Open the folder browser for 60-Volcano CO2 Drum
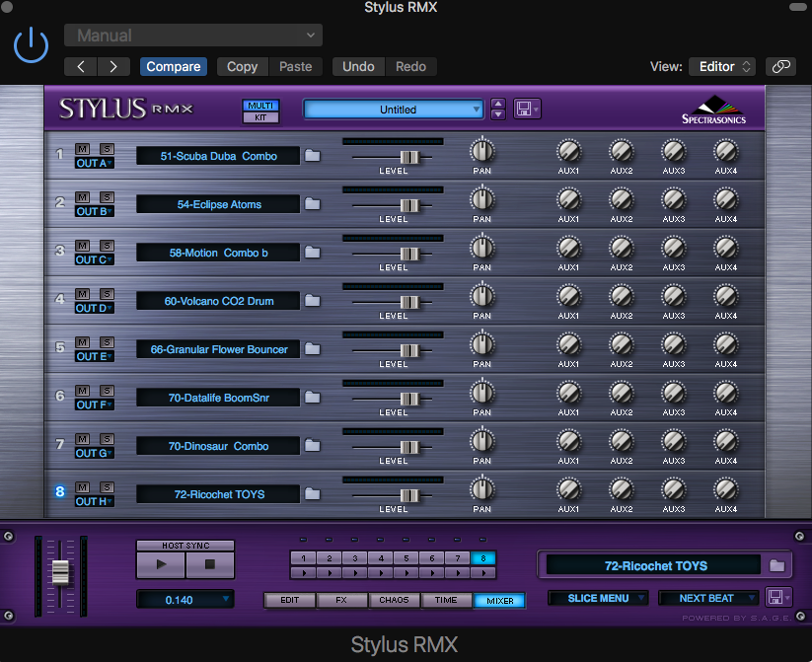The height and width of the screenshot is (662, 812). (x=312, y=301)
